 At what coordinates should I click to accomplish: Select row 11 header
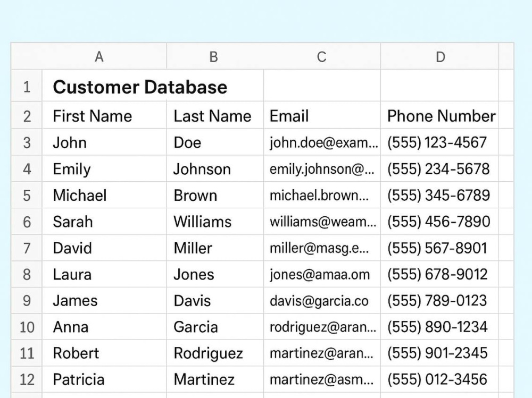tap(27, 353)
